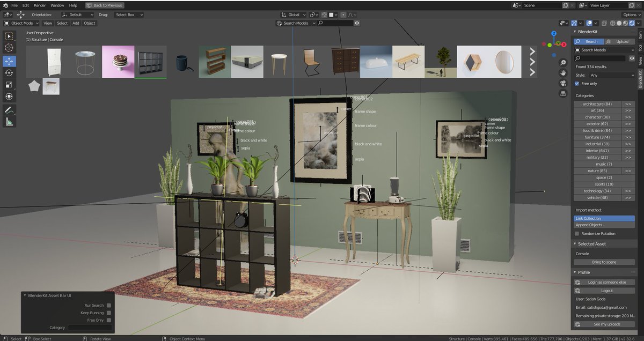
Task: Enable Keep Running in Asset Bar UI
Action: pos(108,313)
